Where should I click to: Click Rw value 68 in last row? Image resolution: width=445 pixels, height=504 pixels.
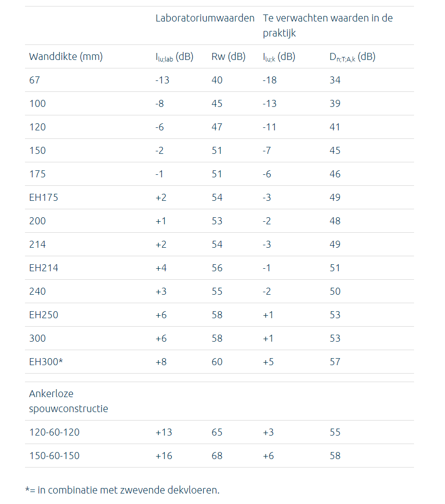coord(217,456)
